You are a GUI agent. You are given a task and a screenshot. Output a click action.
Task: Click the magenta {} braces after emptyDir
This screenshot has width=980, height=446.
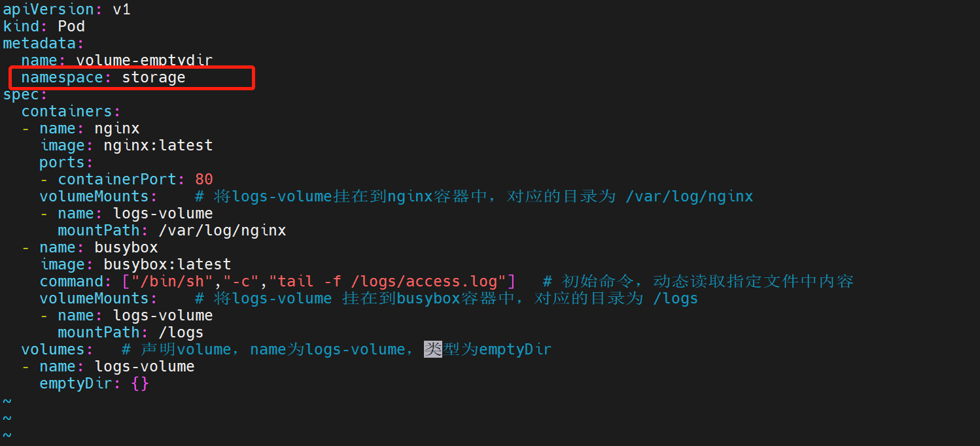(140, 383)
